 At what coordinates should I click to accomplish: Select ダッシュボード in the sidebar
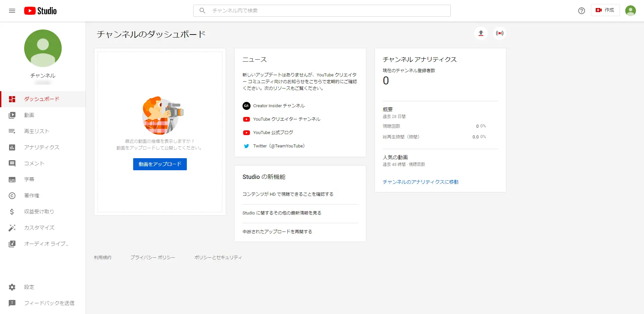(x=43, y=99)
